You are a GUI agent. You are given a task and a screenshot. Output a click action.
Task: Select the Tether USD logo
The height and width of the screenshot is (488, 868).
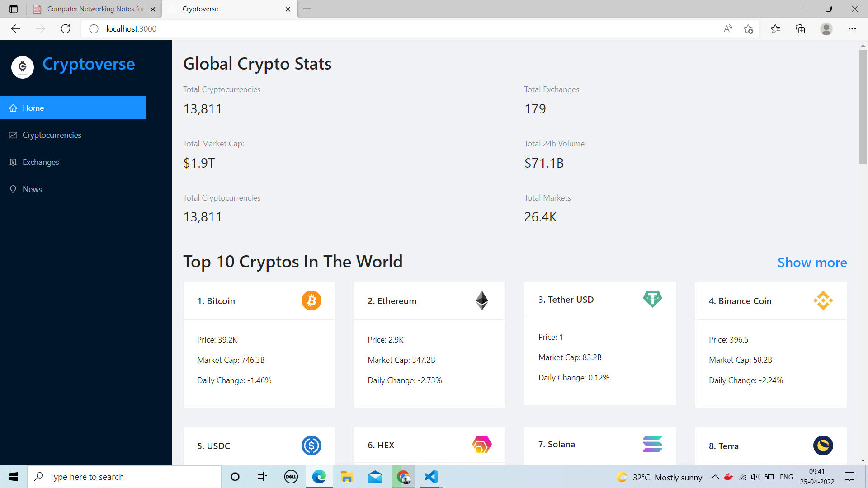point(652,299)
